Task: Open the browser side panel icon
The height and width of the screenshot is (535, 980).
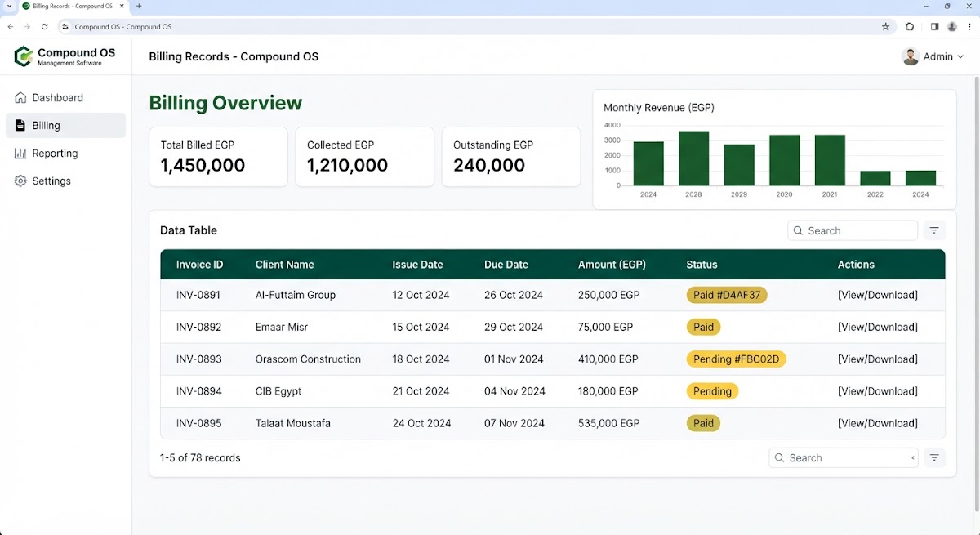Action: [x=935, y=26]
